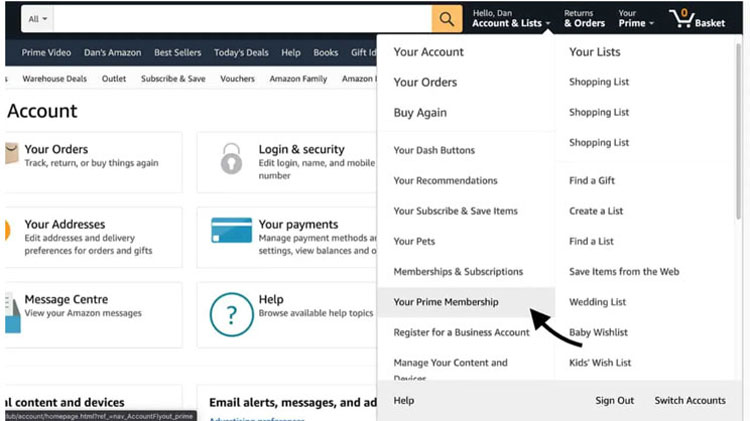The width and height of the screenshot is (750, 421).
Task: Expand the Your Prime dropdown
Action: click(636, 19)
